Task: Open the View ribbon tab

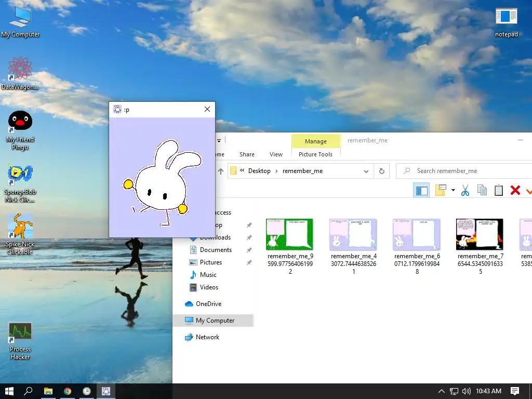Action: coord(276,154)
